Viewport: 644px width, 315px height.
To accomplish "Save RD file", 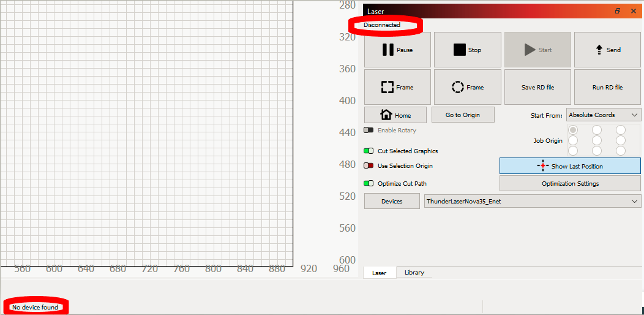I will [x=537, y=87].
